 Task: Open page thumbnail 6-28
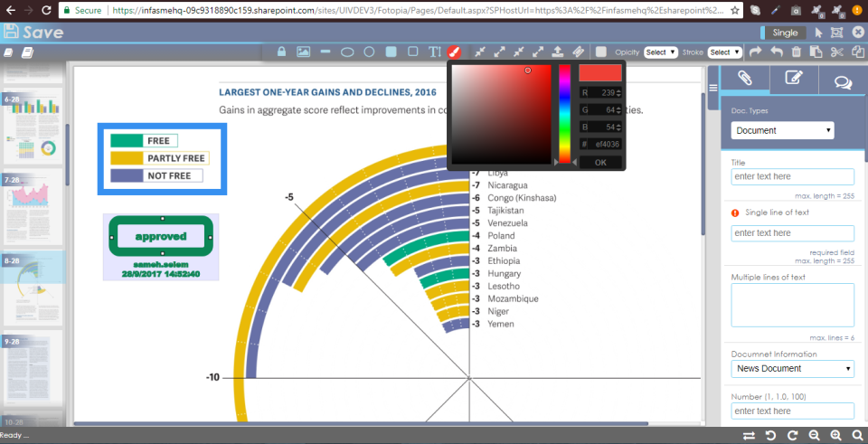pos(33,125)
